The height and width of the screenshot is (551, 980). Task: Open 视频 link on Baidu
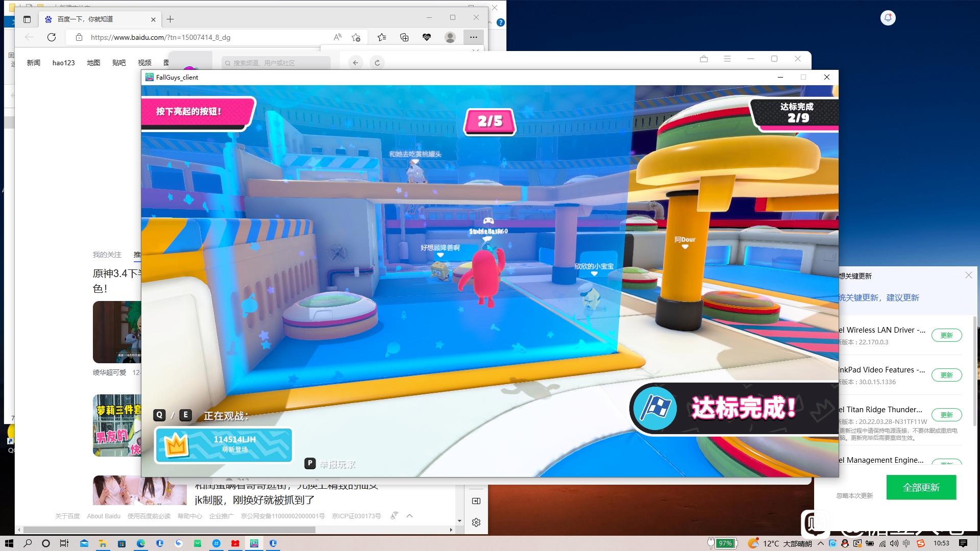(144, 63)
